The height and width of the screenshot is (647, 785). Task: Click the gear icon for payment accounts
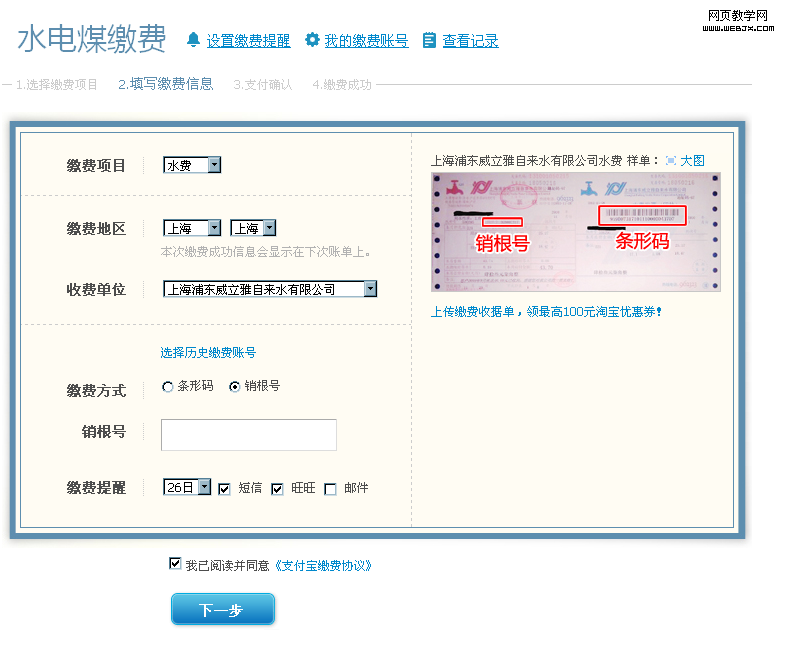coord(312,40)
